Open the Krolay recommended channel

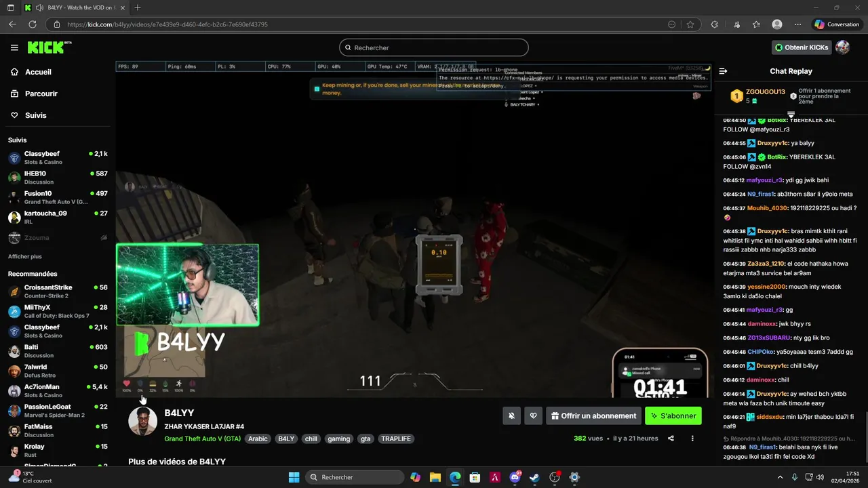(58, 451)
